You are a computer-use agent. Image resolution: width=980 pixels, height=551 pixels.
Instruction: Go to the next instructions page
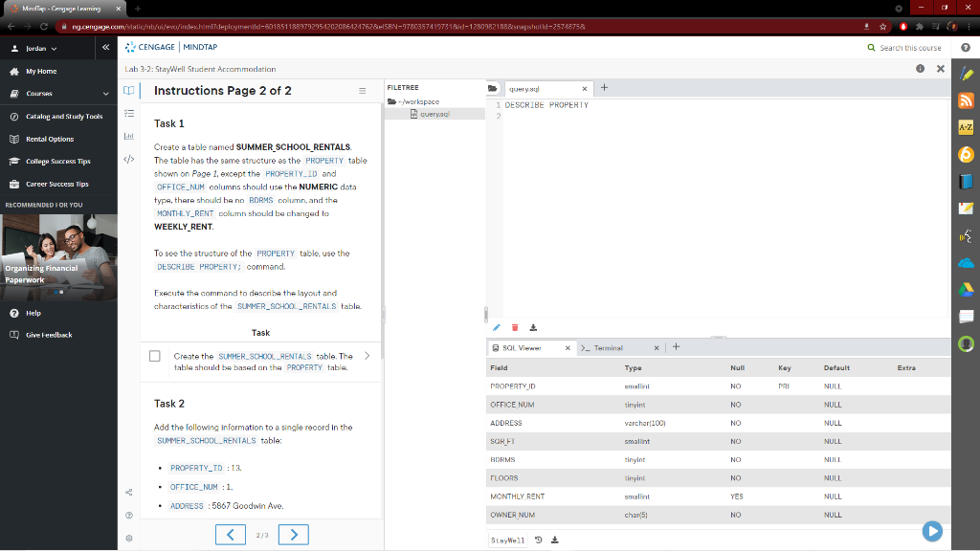(293, 535)
